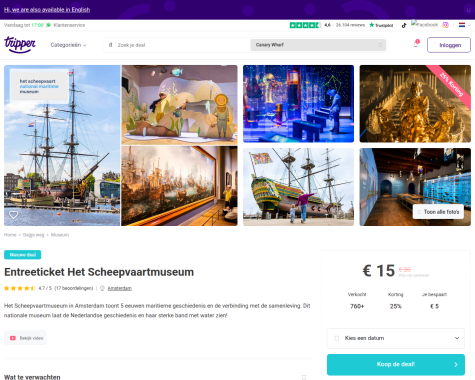Click Toon alle foto's button
475x380 pixels.
coord(438,212)
